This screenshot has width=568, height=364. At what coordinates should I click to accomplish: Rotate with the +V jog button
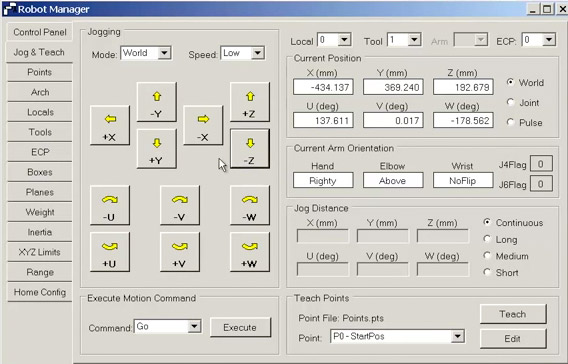click(x=180, y=252)
